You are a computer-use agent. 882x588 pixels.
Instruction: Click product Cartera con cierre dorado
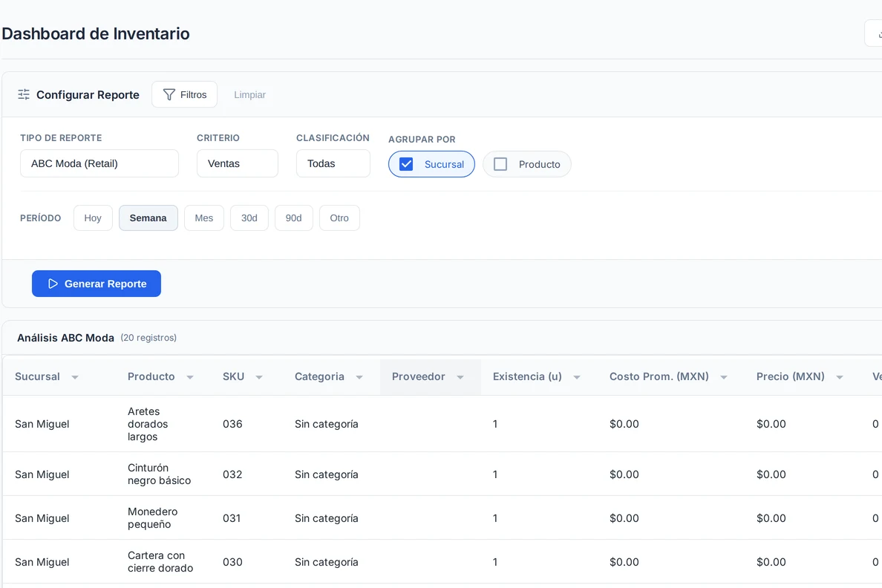pyautogui.click(x=160, y=561)
